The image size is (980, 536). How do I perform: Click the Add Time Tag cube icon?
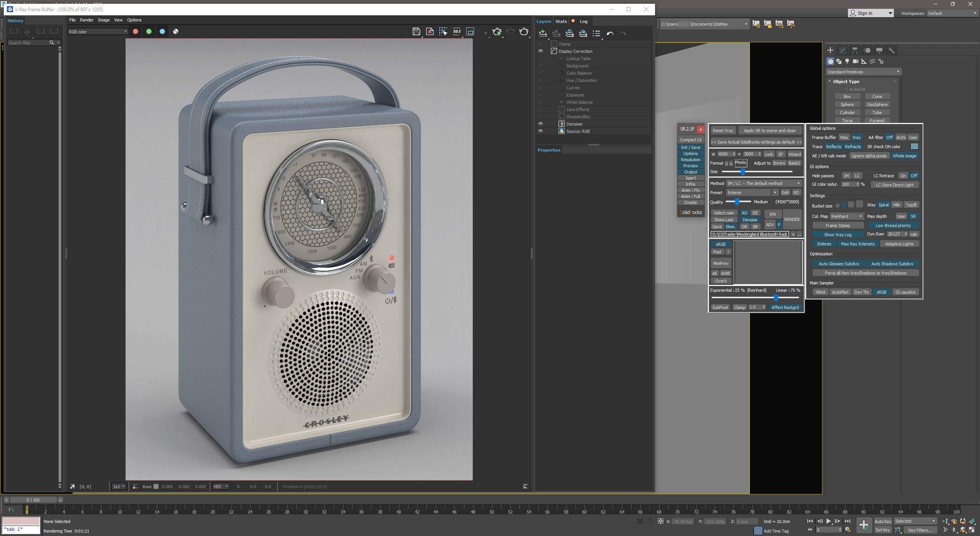(758, 531)
